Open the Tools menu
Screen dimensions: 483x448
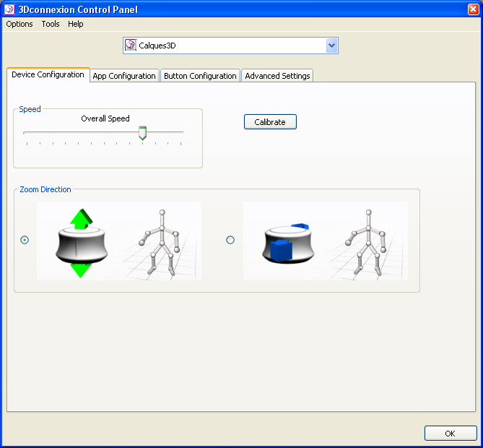coord(51,24)
